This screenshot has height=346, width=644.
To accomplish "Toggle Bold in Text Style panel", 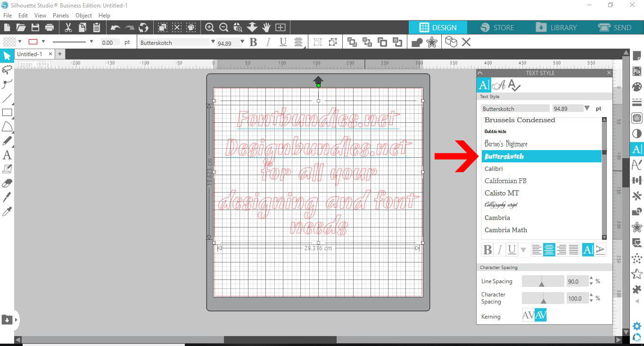I will 487,250.
